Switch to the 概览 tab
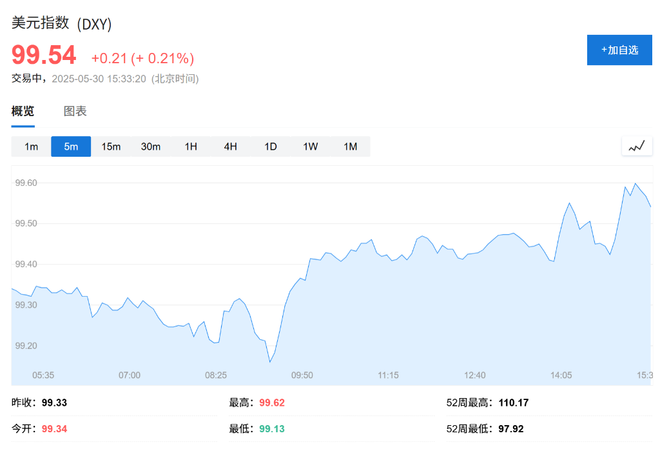This screenshot has height=460, width=660. click(23, 111)
